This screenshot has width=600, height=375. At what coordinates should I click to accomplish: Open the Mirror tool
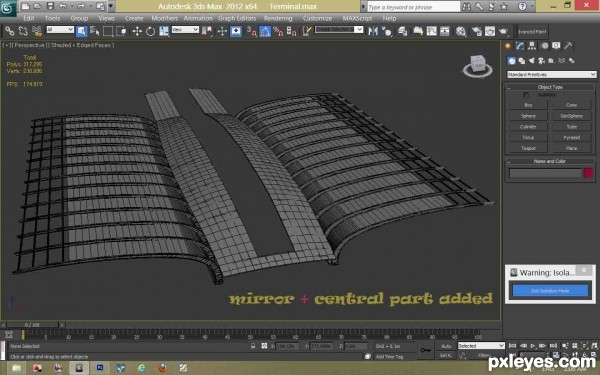(373, 31)
